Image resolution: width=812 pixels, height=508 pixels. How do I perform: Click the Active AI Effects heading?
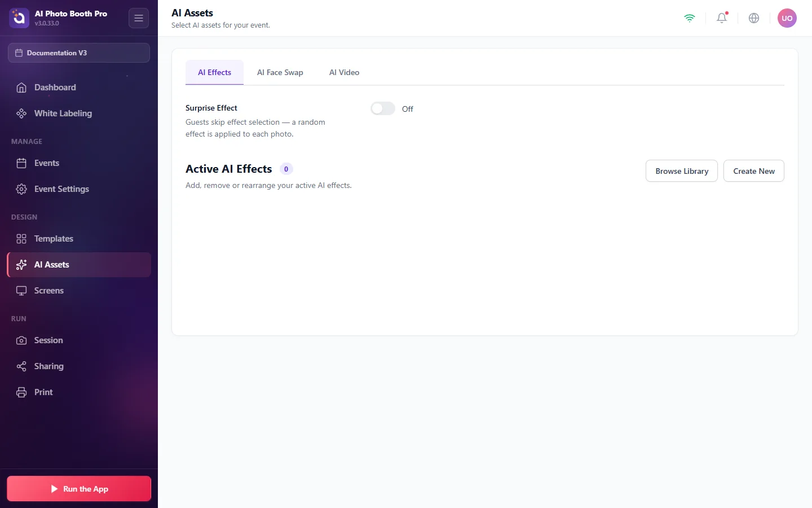point(229,169)
